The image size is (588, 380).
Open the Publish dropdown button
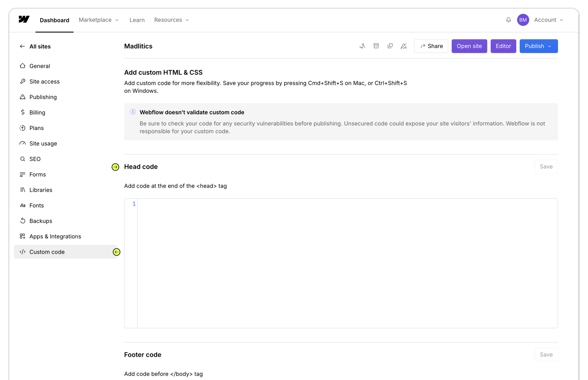click(x=538, y=46)
